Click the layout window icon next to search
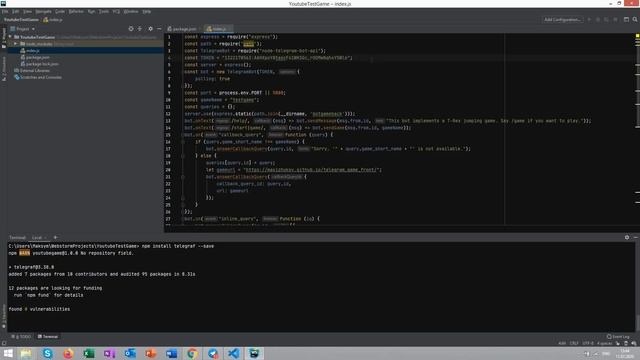Screen dimensions: 640x360 [626, 20]
